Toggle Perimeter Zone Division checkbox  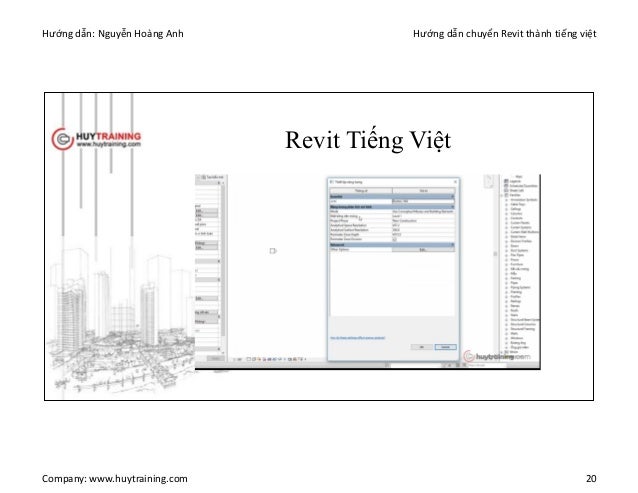[x=395, y=239]
